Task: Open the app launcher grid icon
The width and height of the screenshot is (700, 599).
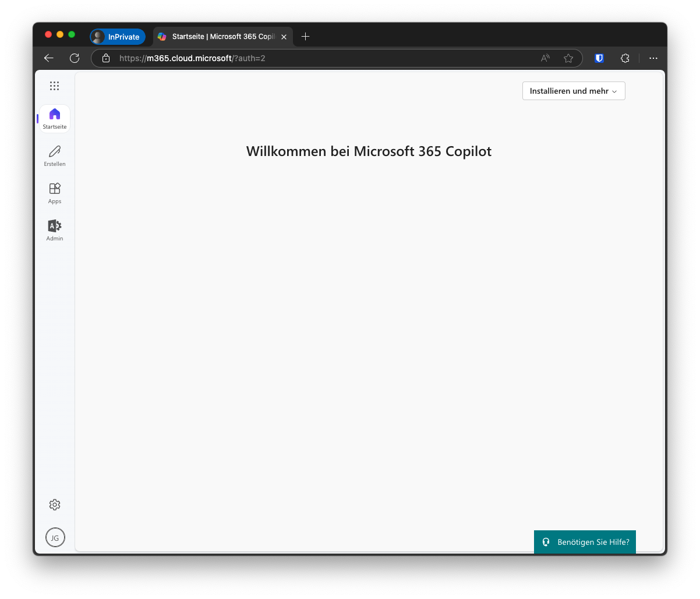Action: (x=55, y=86)
